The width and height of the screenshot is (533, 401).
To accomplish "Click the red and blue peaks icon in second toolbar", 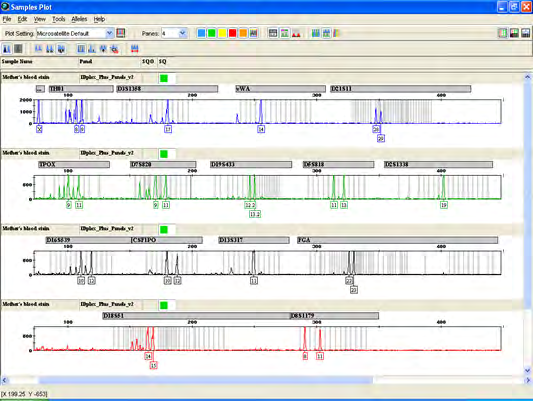I will 135,49.
